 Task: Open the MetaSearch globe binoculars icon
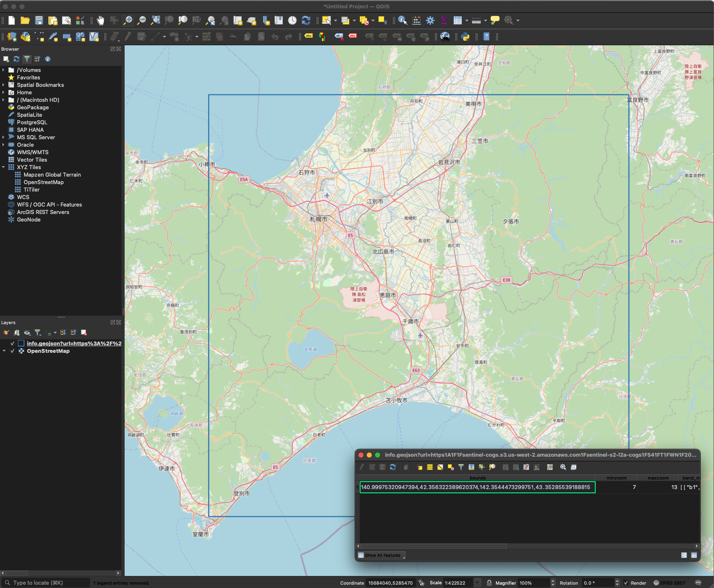pyautogui.click(x=445, y=37)
